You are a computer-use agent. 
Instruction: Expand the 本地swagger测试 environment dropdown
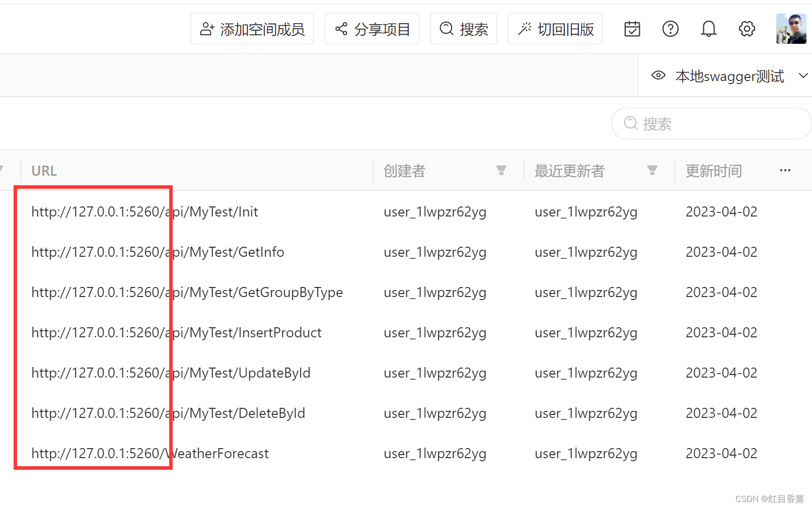click(x=802, y=75)
